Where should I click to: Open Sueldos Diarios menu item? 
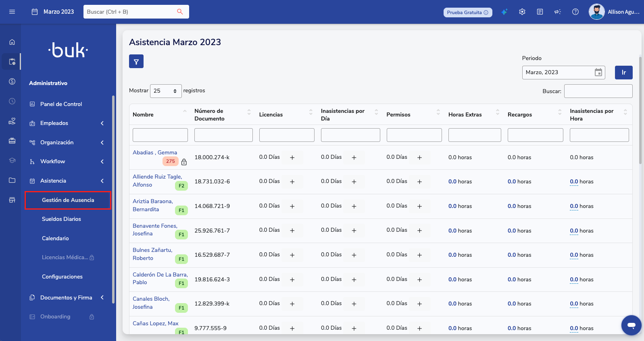point(61,219)
